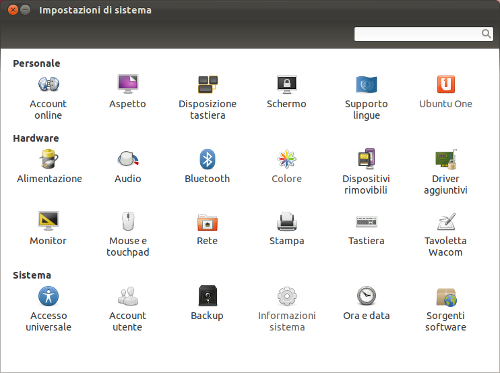Open Driver aggiuntivi panel
This screenshot has height=373, width=500.
(446, 171)
